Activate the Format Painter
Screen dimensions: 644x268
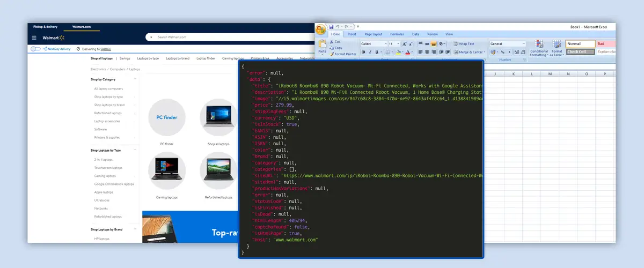(x=343, y=54)
